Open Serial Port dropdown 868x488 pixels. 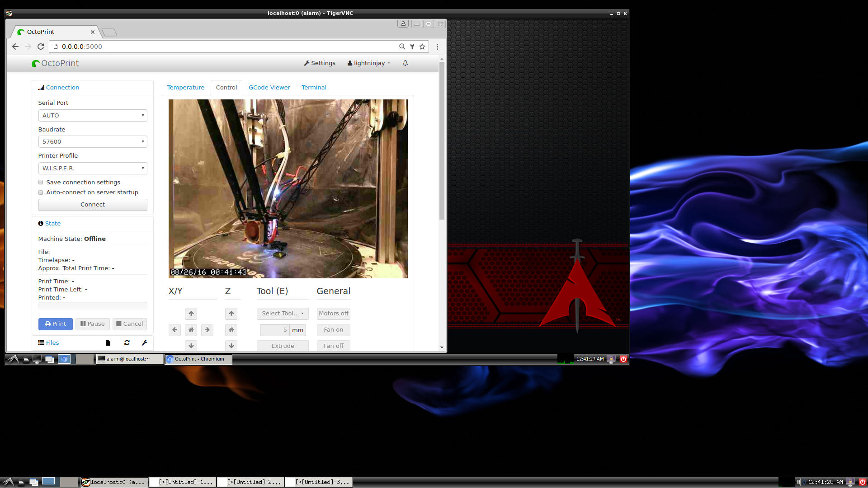coord(93,116)
